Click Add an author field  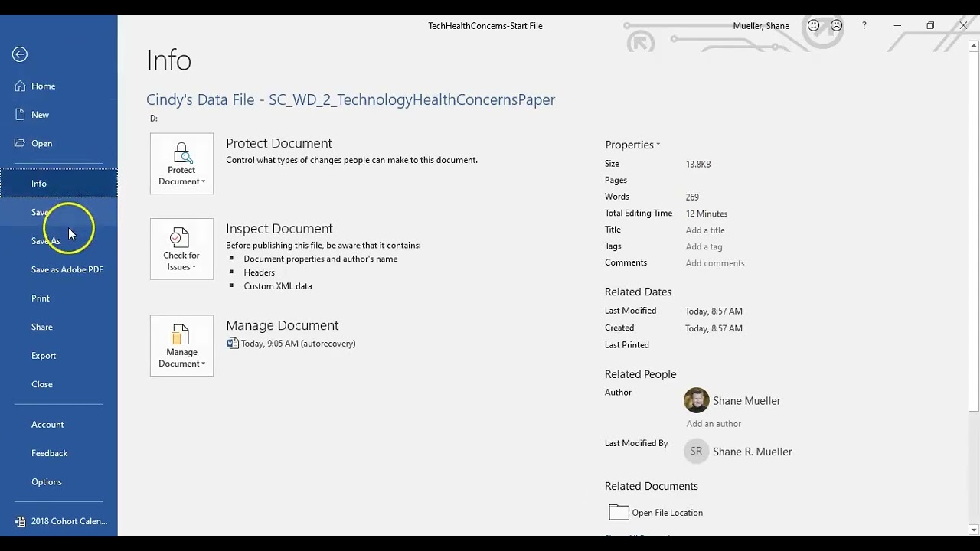[714, 424]
